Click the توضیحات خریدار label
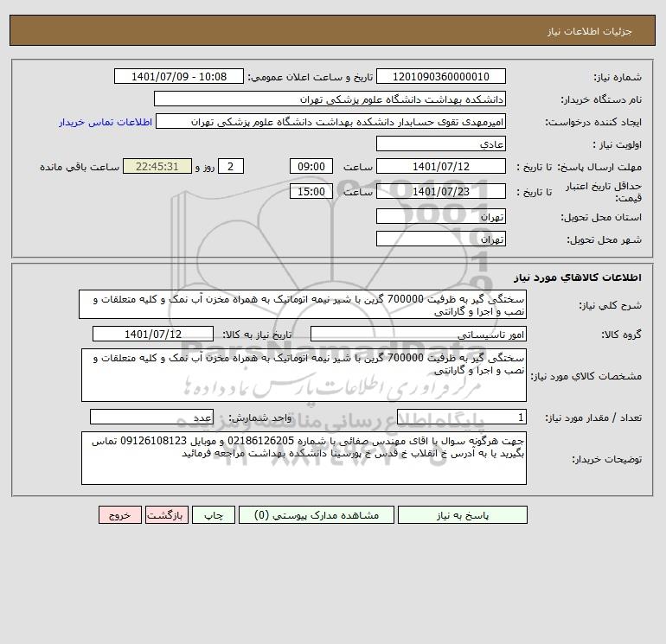 pyautogui.click(x=606, y=459)
